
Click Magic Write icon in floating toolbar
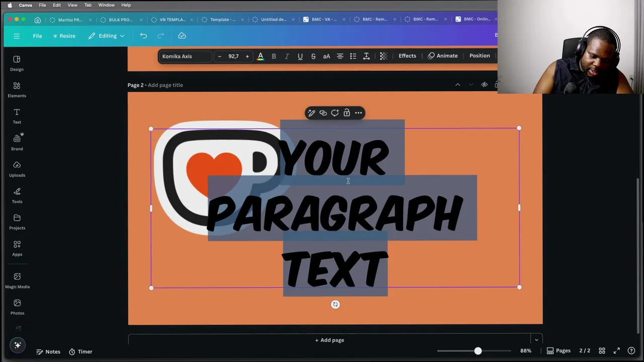(x=311, y=113)
